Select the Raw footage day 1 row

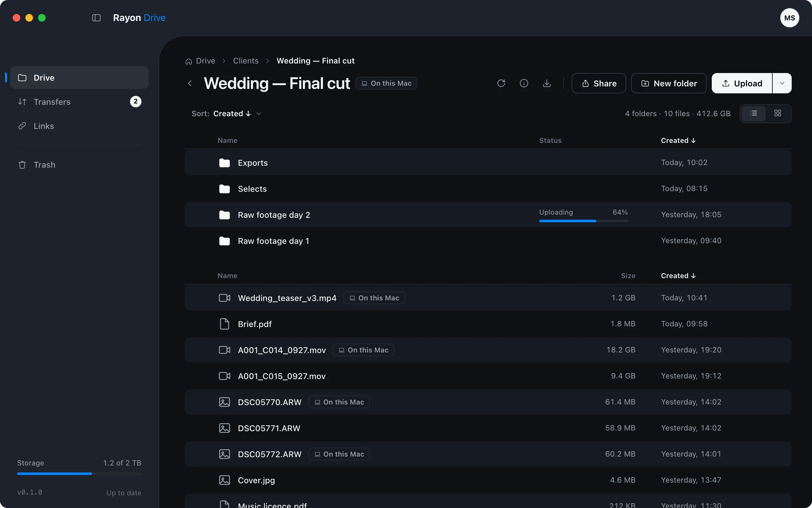click(x=488, y=241)
